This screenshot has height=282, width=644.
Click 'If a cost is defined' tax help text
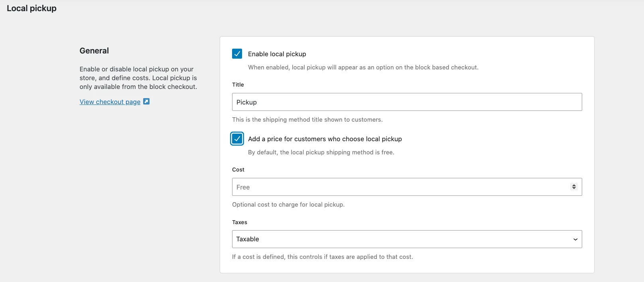[323, 257]
